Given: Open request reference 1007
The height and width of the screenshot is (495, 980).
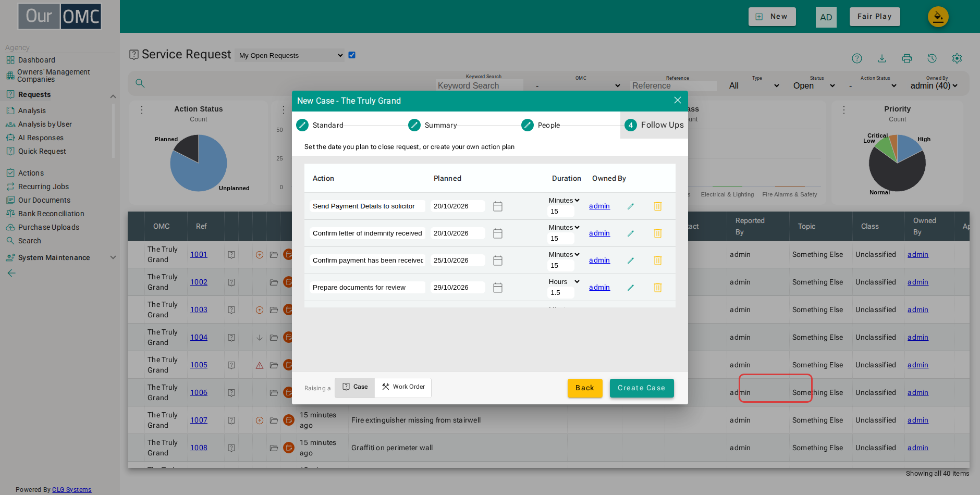Looking at the screenshot, I should tap(199, 420).
